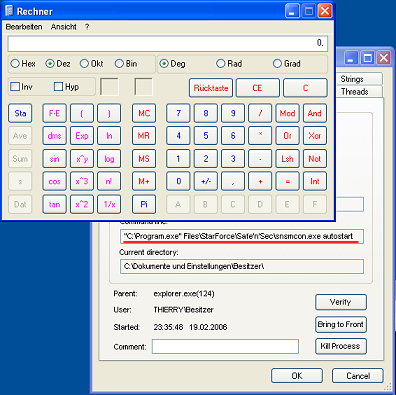Open the Ansicht menu
Screen dimensions: 396x395
(64, 27)
